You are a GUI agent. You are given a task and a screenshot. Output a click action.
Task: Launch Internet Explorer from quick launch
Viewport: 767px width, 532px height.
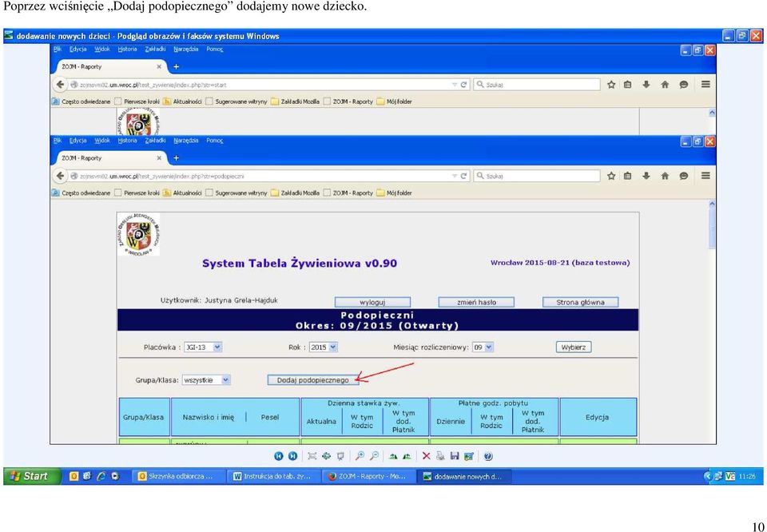click(103, 476)
